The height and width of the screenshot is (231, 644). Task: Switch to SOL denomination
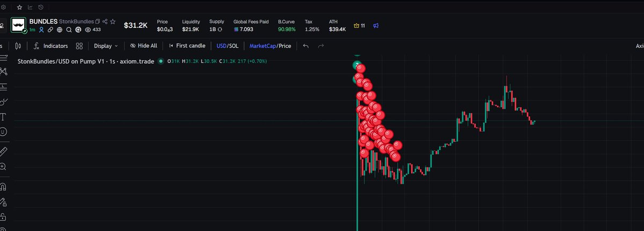tap(235, 46)
